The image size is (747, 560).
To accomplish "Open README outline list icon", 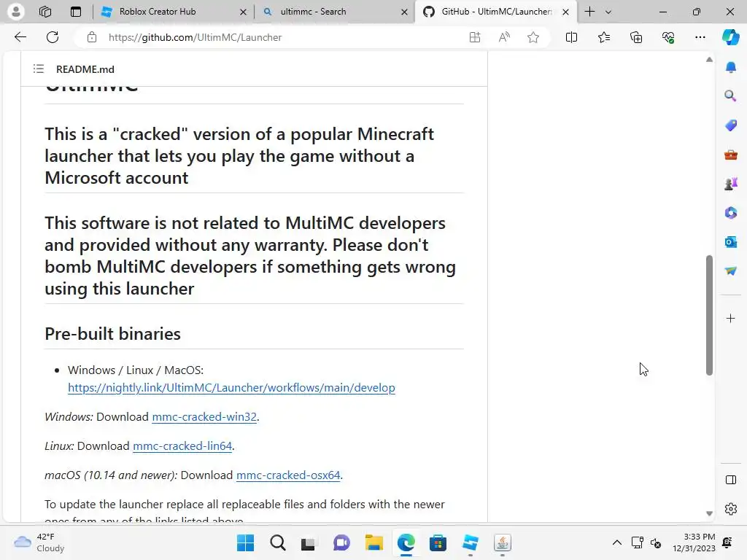I will click(39, 69).
